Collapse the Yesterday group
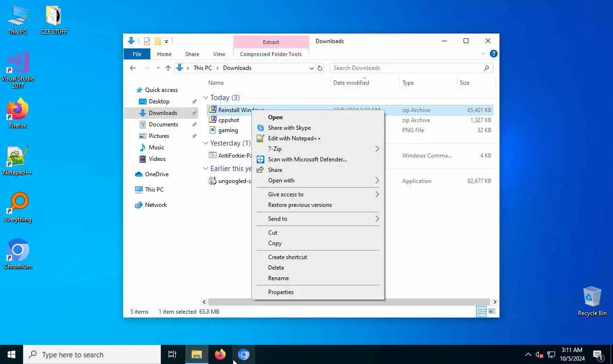 pos(205,143)
